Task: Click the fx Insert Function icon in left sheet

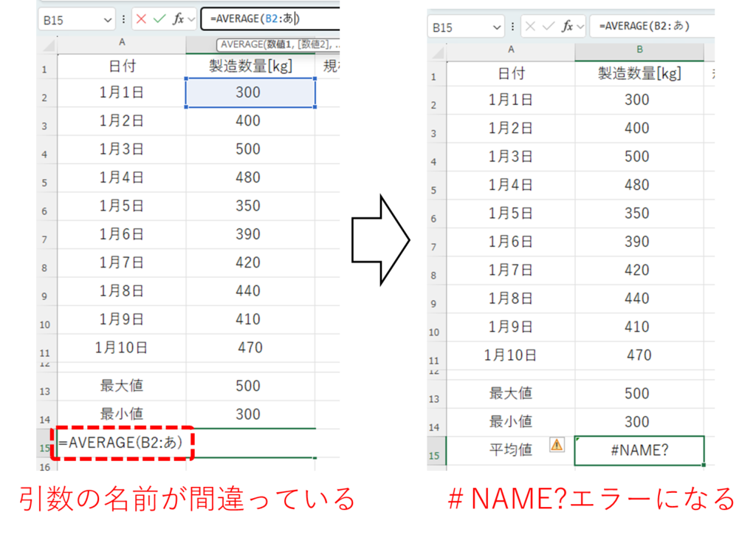Action: click(178, 19)
